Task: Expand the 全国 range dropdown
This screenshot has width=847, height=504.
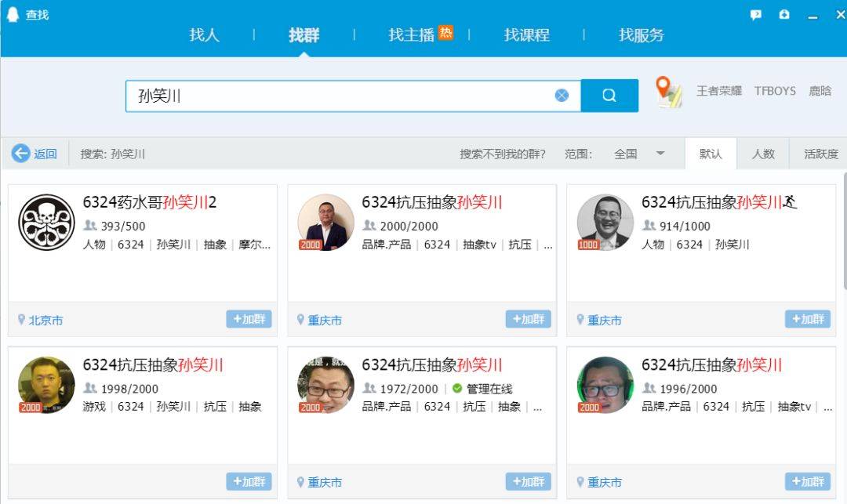Action: (x=660, y=154)
